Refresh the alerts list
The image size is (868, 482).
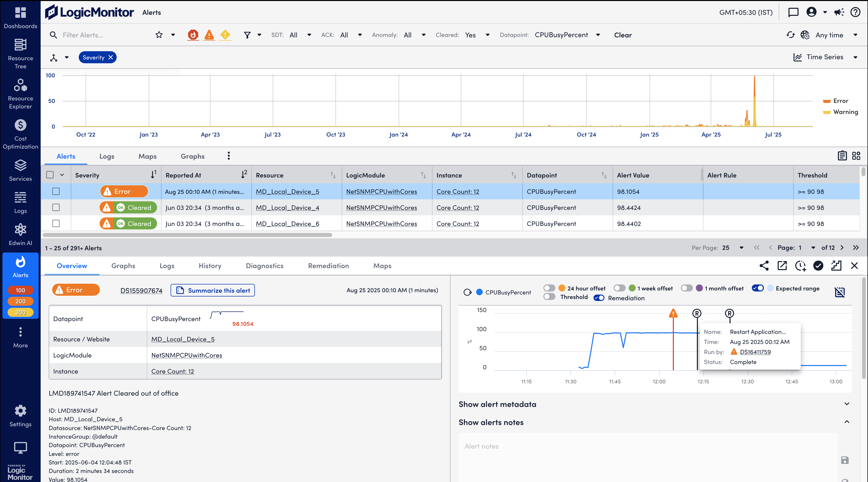pos(790,35)
